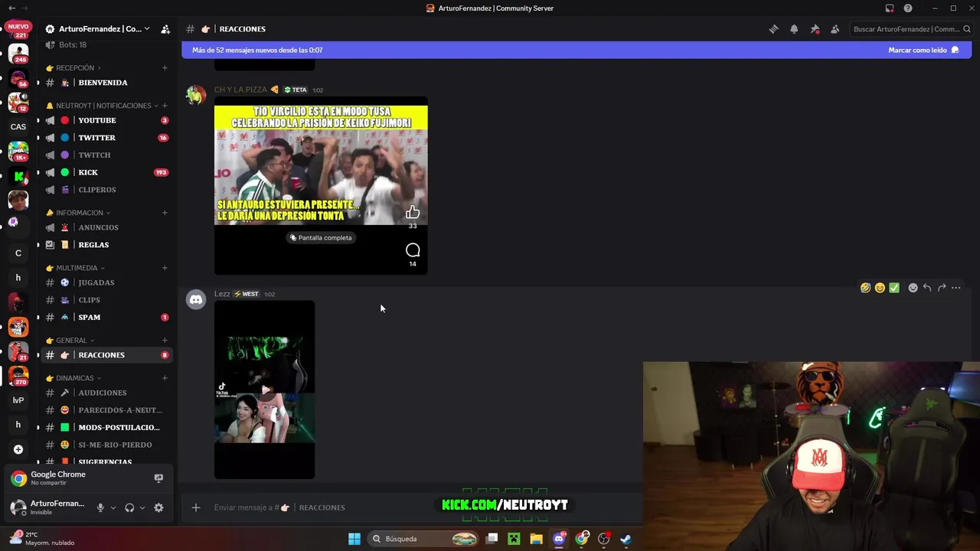
Task: Open the lvP server
Action: tap(18, 400)
